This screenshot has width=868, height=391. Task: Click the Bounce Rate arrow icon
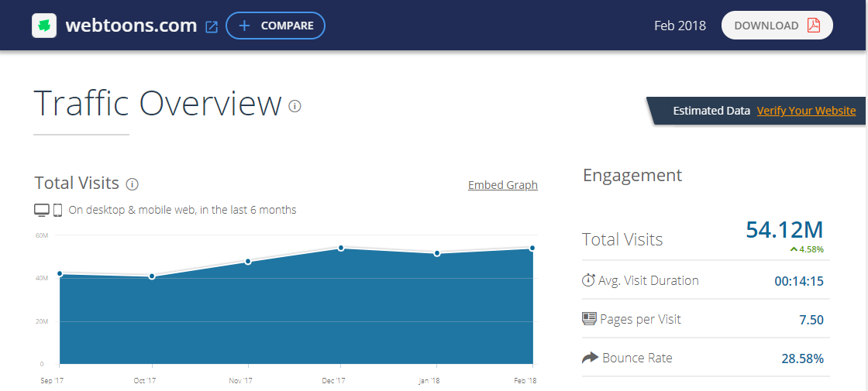[x=590, y=358]
